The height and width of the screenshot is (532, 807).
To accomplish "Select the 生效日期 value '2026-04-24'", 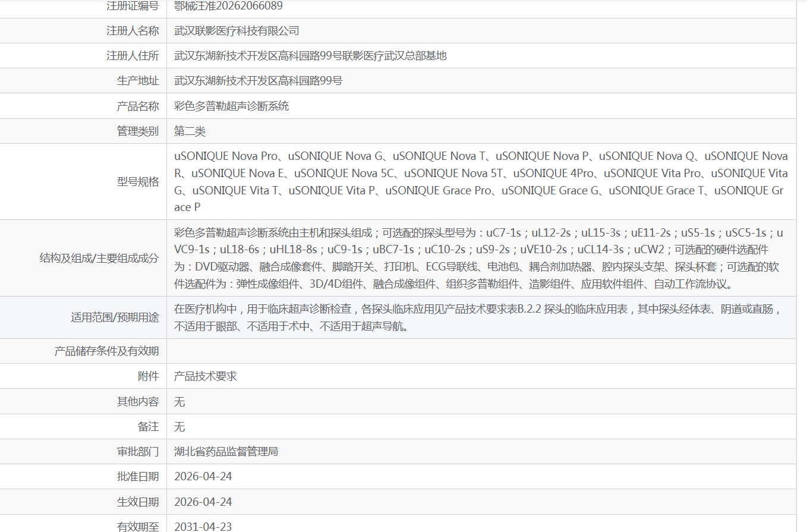I will tap(203, 502).
